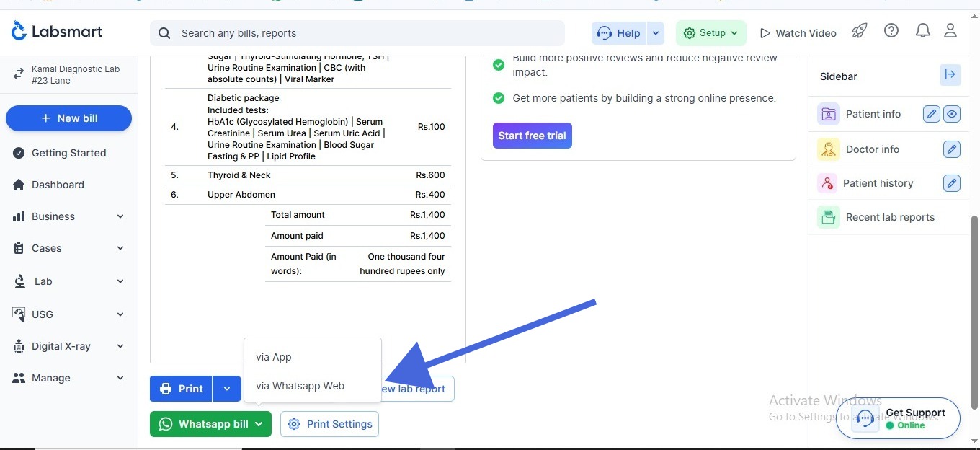The width and height of the screenshot is (980, 450).
Task: Open Patient history panel
Action: tap(878, 183)
